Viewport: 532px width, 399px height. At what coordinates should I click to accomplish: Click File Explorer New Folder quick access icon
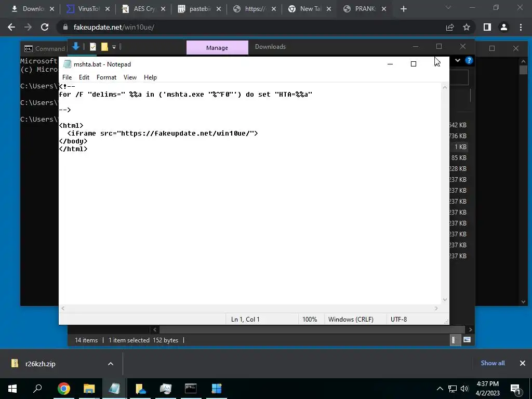(x=104, y=47)
